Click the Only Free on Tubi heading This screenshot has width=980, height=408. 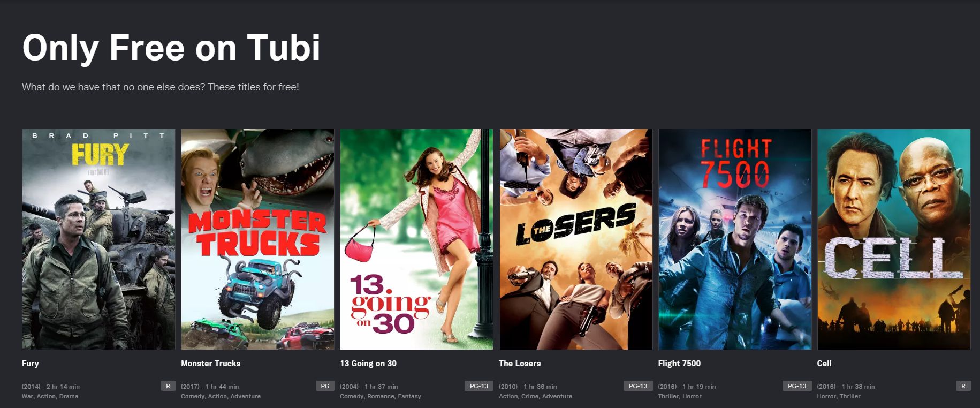[x=171, y=48]
